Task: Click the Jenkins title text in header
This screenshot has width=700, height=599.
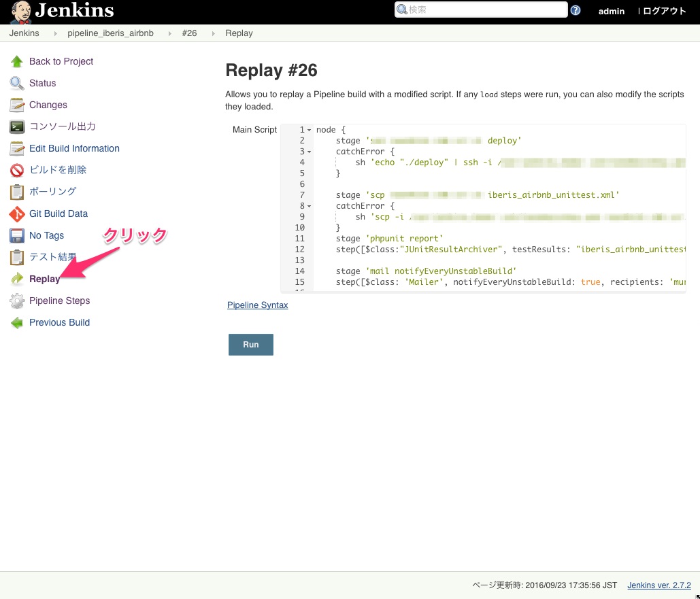Action: [75, 10]
